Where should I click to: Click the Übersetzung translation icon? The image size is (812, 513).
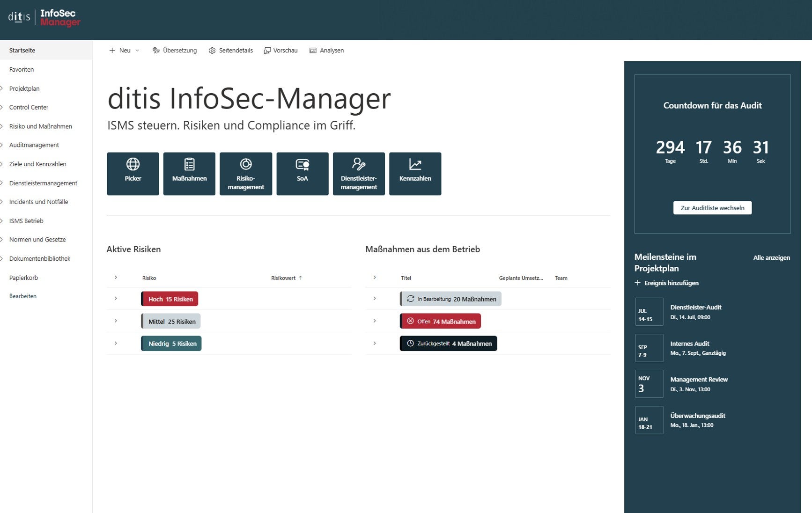click(x=156, y=51)
